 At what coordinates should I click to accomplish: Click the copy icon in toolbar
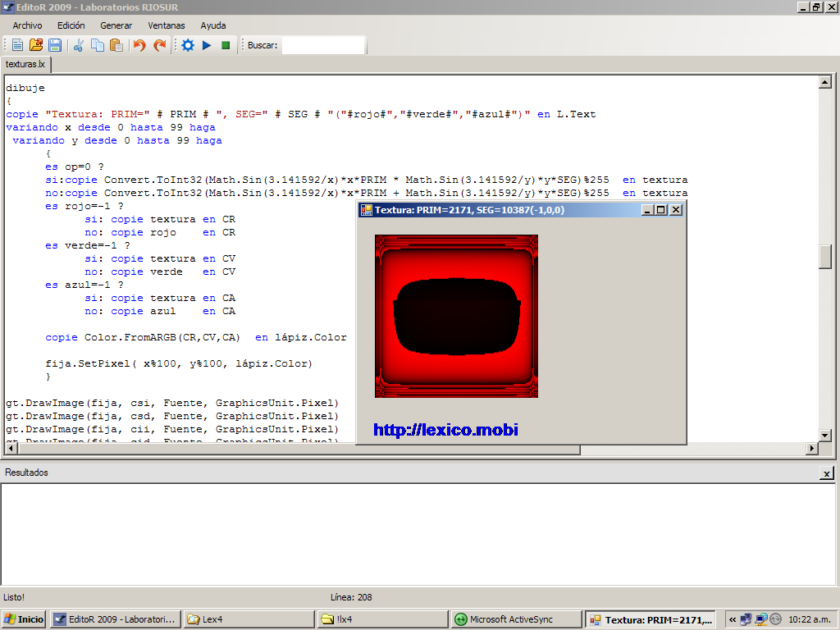(98, 45)
